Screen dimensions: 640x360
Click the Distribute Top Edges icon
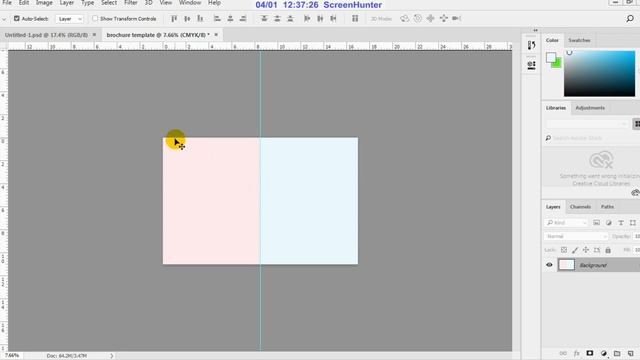pos(264,18)
